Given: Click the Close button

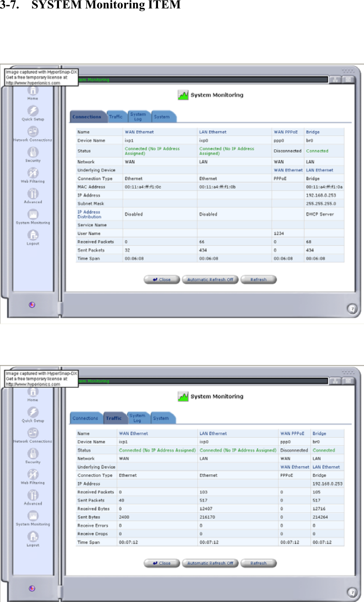Looking at the screenshot, I should pyautogui.click(x=161, y=279).
